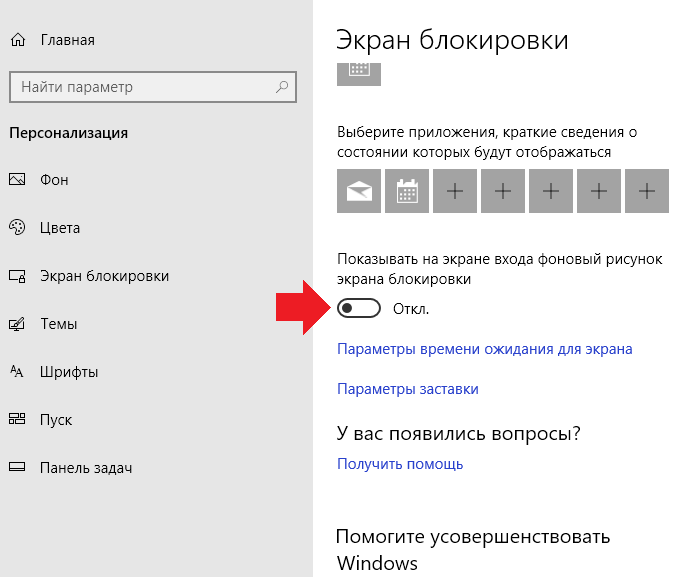Click the Экран блокировки page title
Screen dimensions: 700x577
coord(452,40)
